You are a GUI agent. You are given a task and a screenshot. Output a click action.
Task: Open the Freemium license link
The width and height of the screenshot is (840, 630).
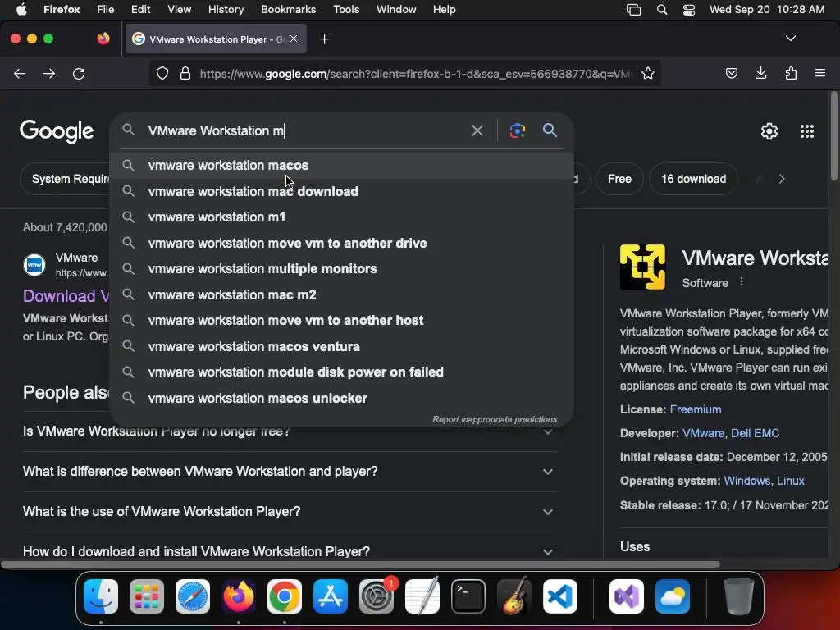pos(696,409)
